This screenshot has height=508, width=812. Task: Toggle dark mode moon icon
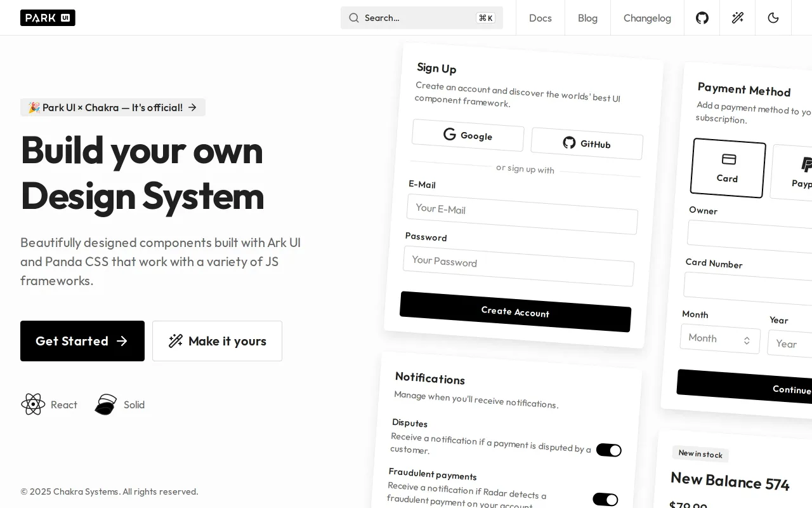[773, 18]
